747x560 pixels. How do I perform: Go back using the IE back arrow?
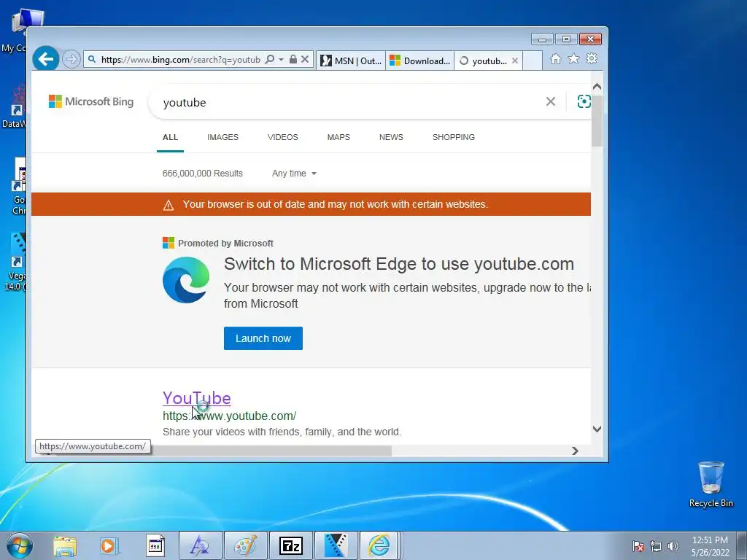coord(46,59)
